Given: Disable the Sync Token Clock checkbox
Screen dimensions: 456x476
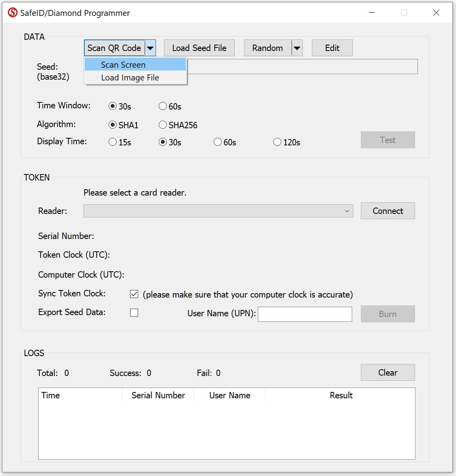Looking at the screenshot, I should click(134, 294).
